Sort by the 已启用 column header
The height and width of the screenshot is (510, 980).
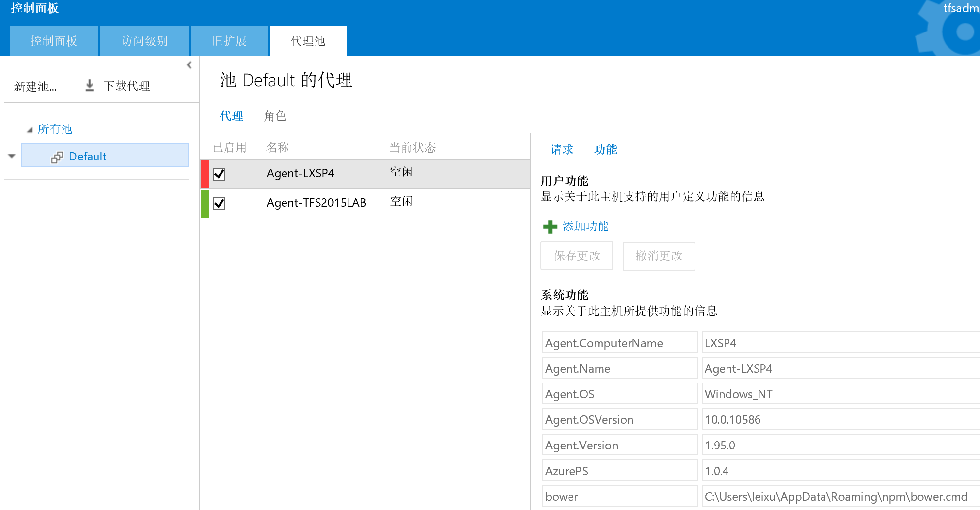click(x=229, y=148)
